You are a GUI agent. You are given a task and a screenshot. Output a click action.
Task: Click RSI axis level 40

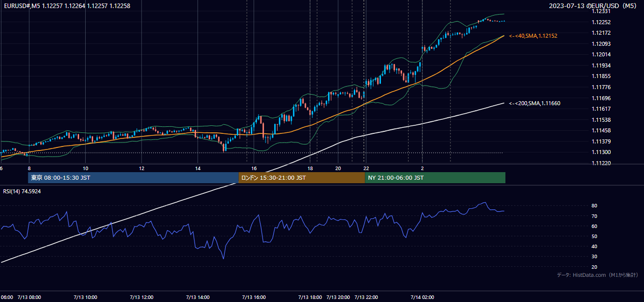click(x=595, y=246)
